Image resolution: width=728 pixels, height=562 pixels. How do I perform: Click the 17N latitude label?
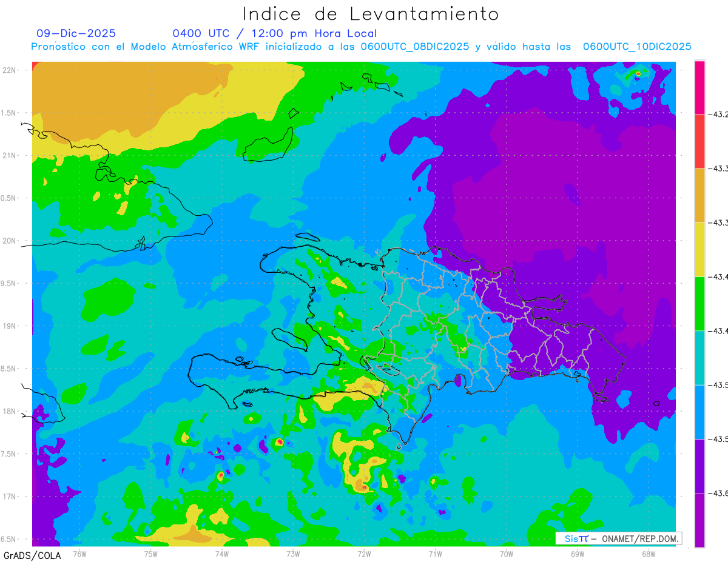click(10, 497)
